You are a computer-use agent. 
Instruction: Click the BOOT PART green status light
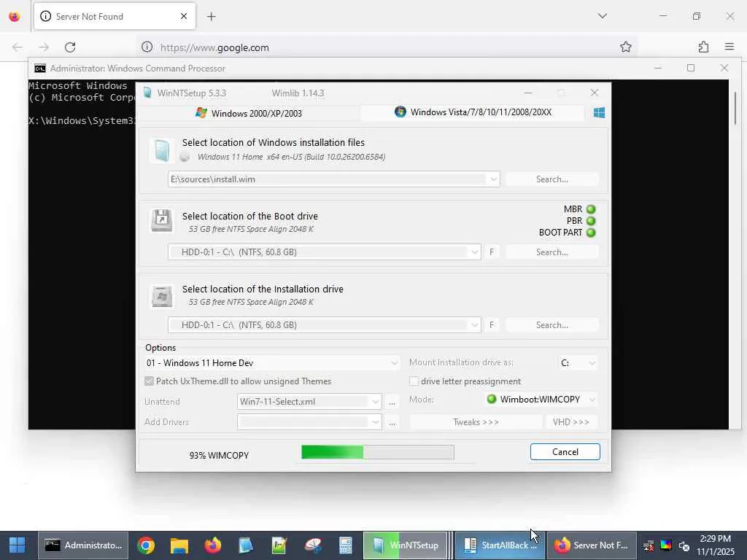pyautogui.click(x=591, y=233)
